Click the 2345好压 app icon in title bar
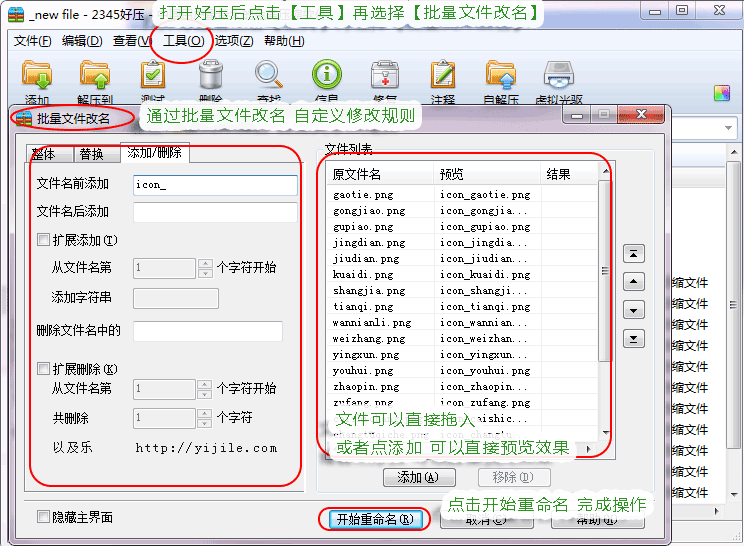This screenshot has height=546, width=744. coord(16,15)
